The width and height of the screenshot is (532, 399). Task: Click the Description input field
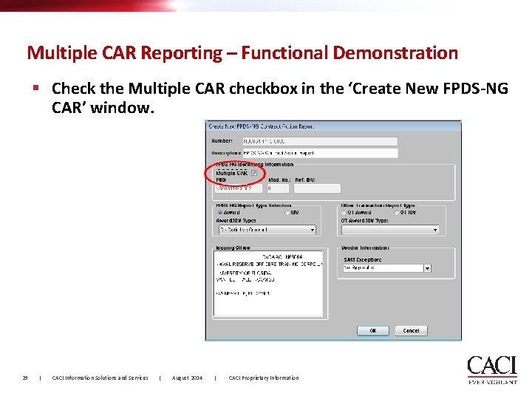[x=320, y=153]
